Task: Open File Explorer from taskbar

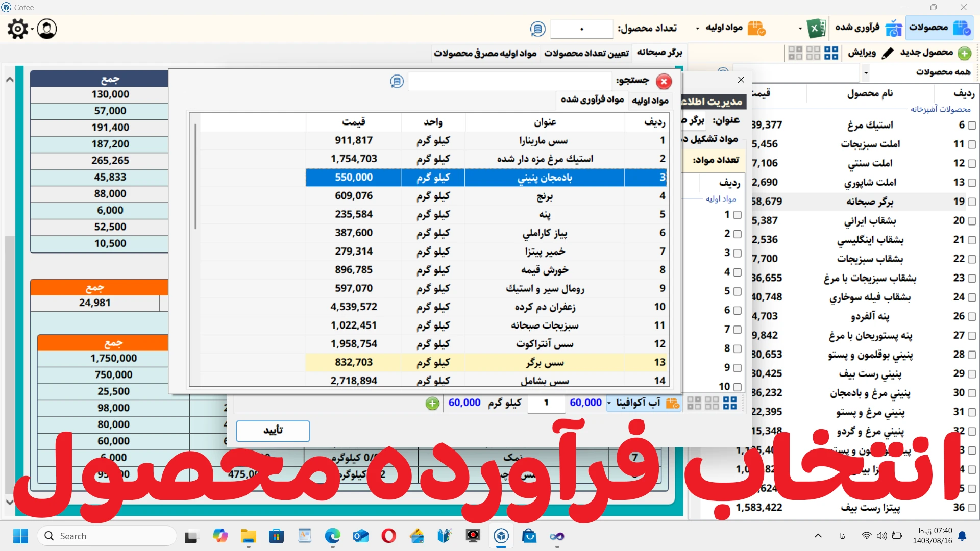Action: coord(249,536)
